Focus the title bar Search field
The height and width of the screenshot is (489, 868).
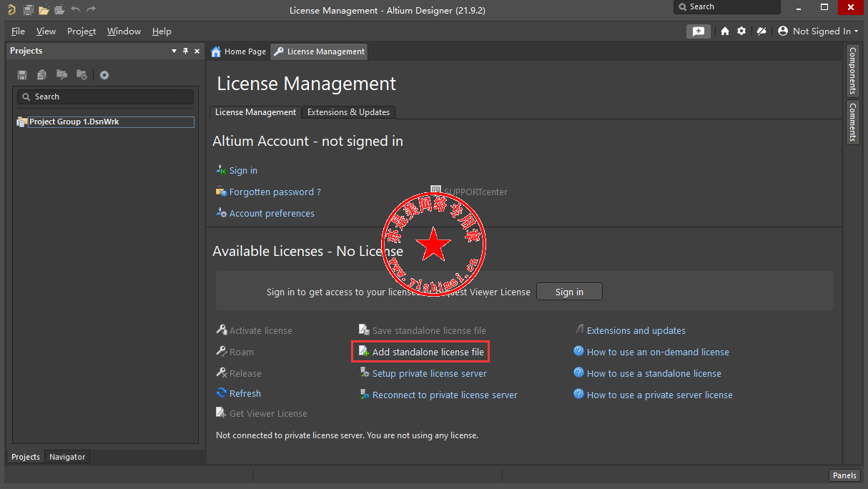tap(727, 7)
